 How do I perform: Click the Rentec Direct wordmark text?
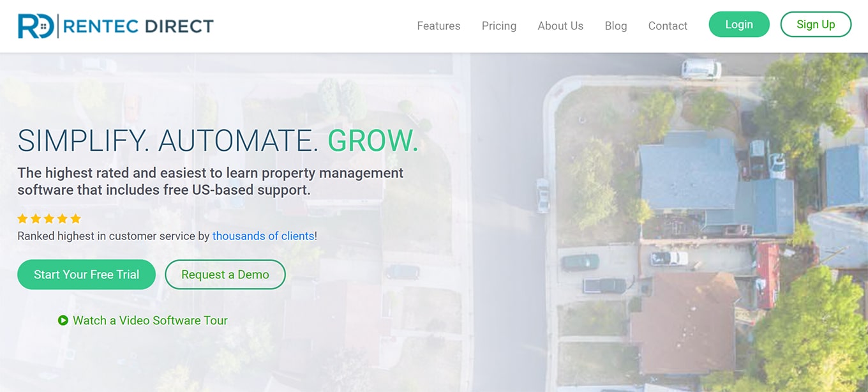(x=138, y=26)
